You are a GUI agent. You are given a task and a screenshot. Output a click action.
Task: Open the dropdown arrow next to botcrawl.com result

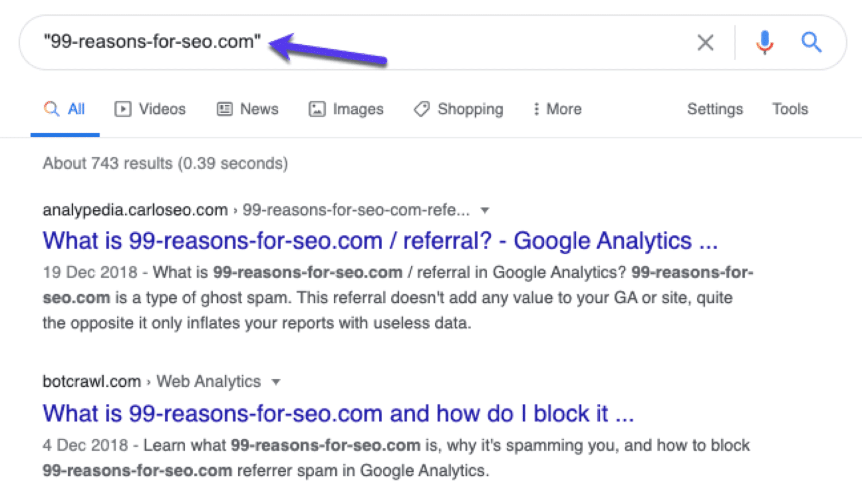coord(276,382)
